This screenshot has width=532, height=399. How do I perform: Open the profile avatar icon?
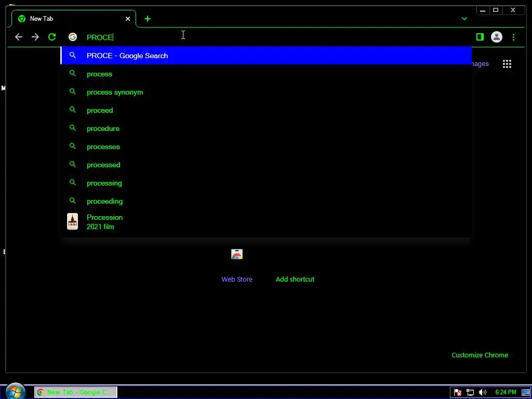tap(496, 37)
